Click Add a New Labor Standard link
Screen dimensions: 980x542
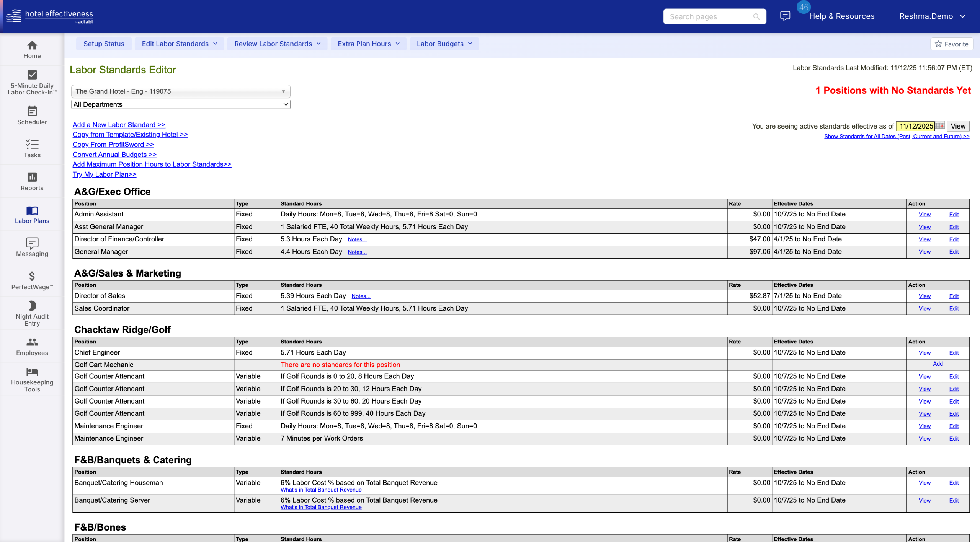[119, 125]
